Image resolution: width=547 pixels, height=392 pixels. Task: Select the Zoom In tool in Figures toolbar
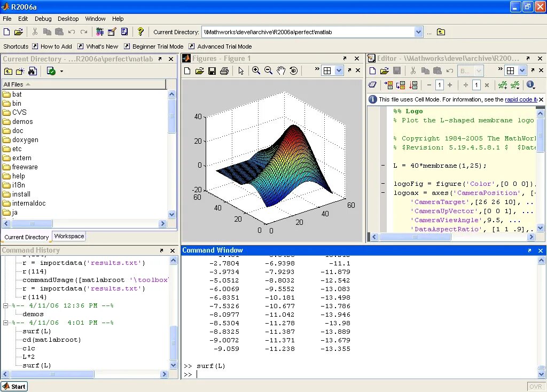tap(256, 70)
